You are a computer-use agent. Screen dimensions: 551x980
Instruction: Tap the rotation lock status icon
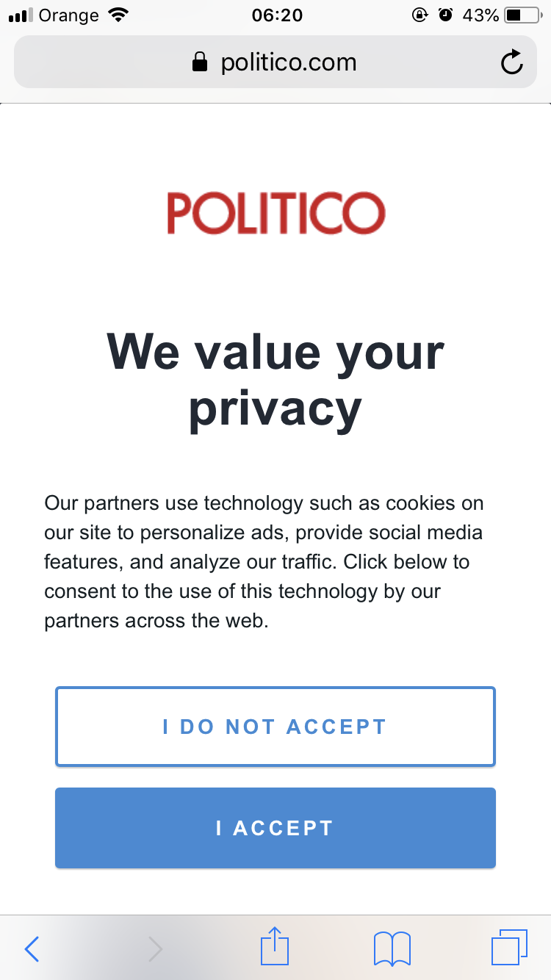pyautogui.click(x=420, y=15)
